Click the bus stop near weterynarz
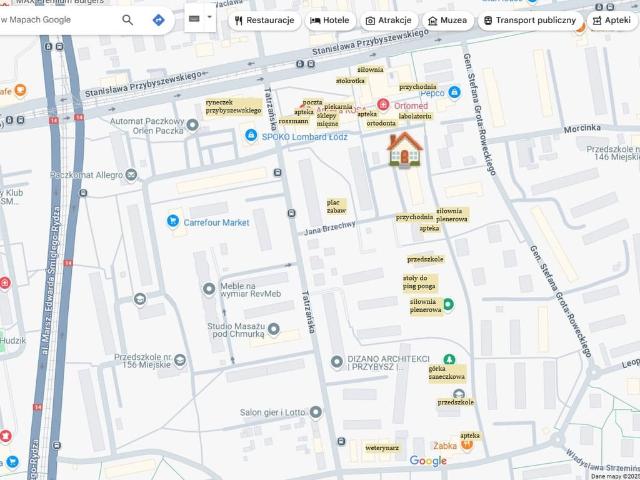640x480 pixels. click(x=341, y=441)
